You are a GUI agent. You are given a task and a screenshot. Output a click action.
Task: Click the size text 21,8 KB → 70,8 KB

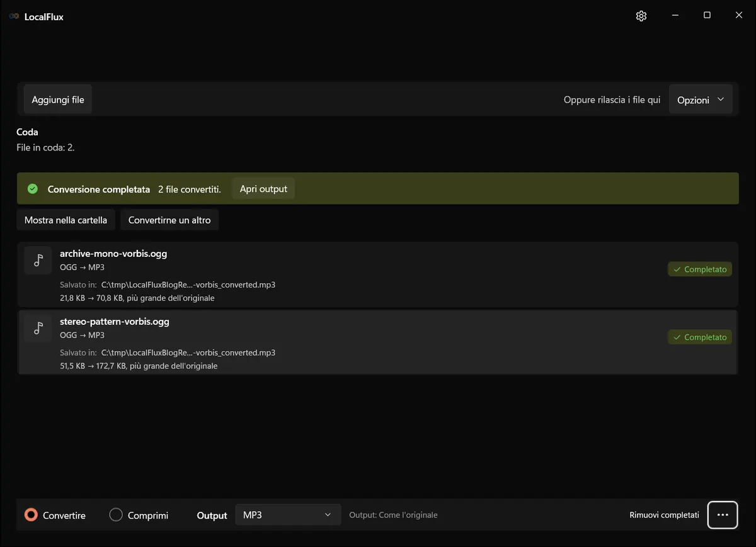point(91,298)
